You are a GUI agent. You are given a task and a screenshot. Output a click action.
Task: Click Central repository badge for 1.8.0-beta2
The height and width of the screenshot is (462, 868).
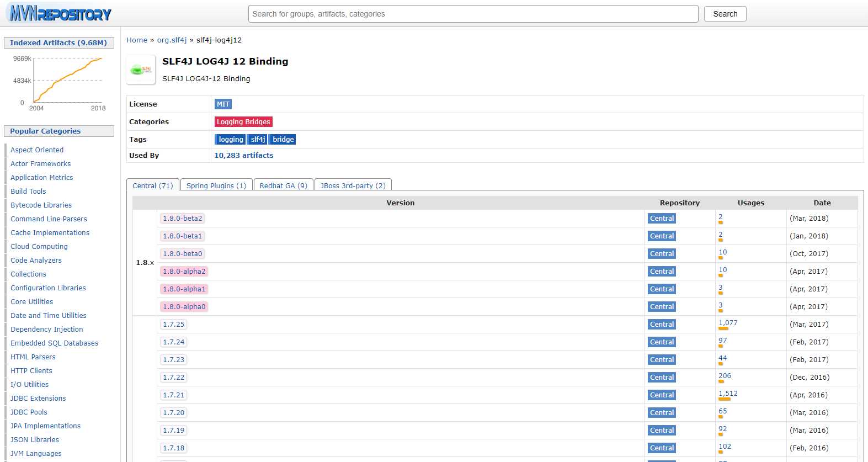(662, 219)
